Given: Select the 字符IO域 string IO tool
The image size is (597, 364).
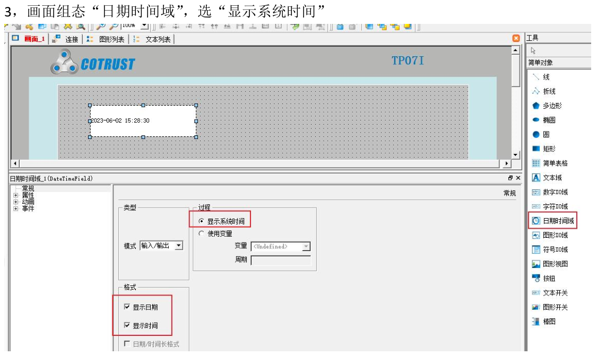Looking at the screenshot, I should pyautogui.click(x=550, y=206).
